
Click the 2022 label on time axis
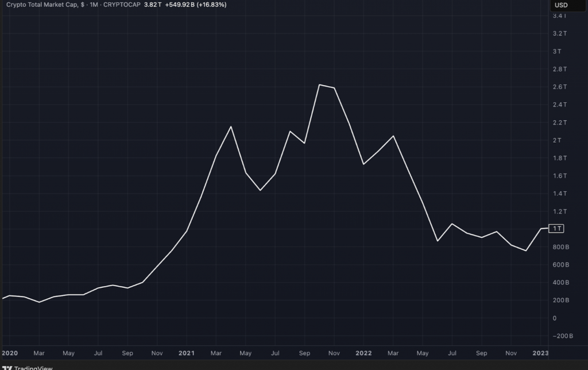tap(363, 353)
